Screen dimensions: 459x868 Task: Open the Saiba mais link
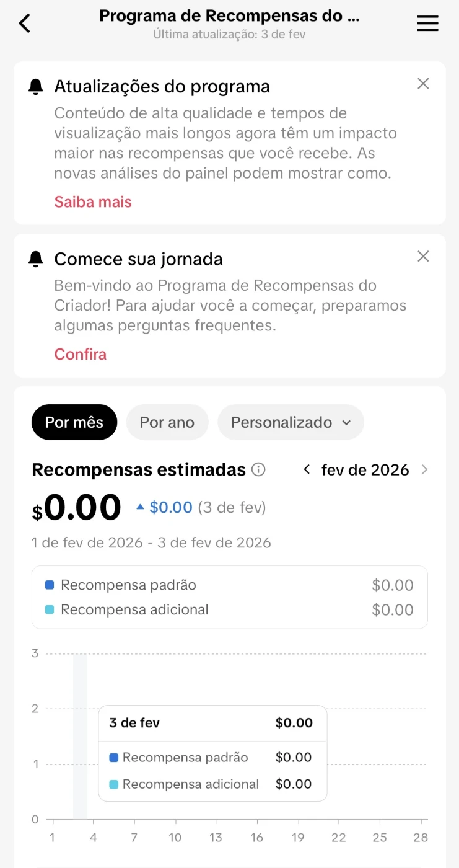(x=93, y=202)
